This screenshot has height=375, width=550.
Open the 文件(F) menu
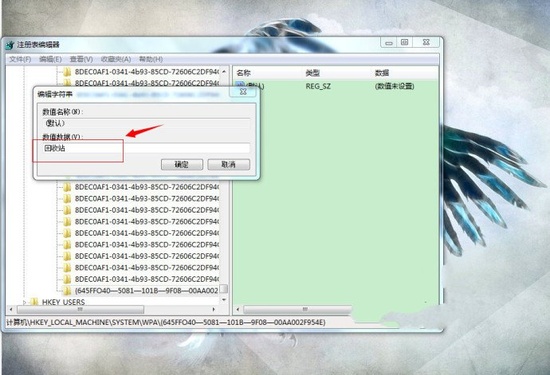(20, 59)
